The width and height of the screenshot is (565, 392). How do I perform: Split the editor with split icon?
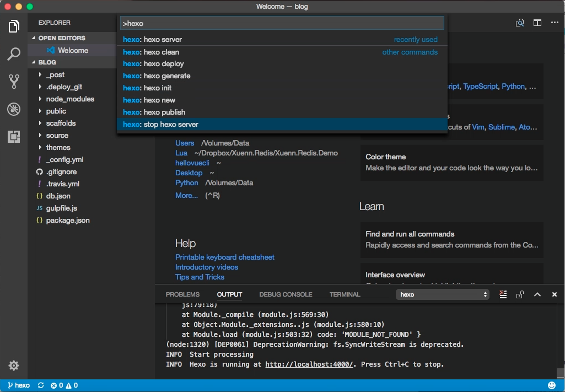[x=537, y=23]
